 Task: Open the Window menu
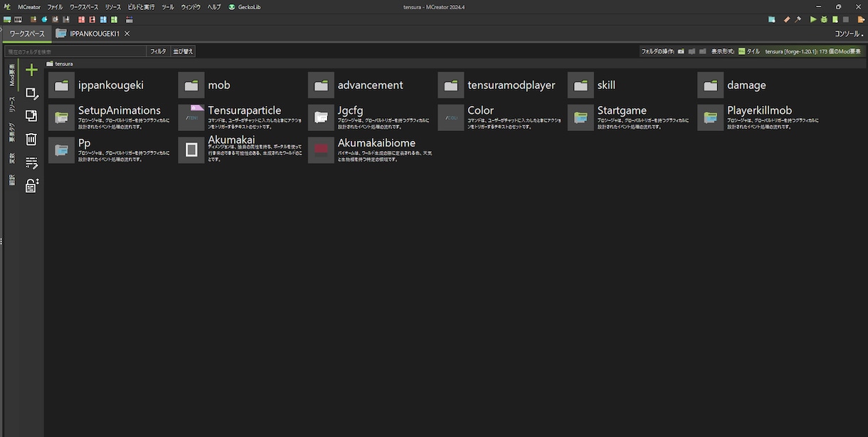[x=191, y=7]
